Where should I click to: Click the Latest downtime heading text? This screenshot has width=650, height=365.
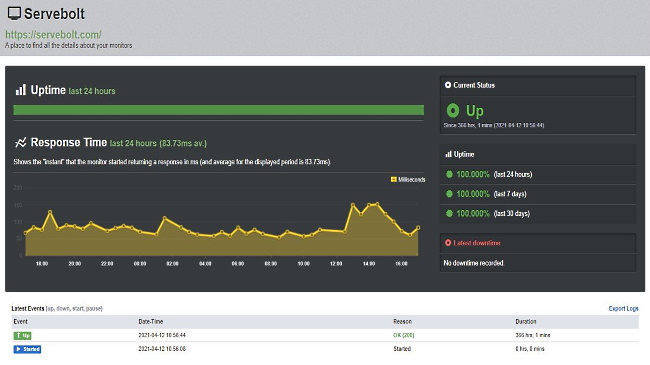[477, 243]
